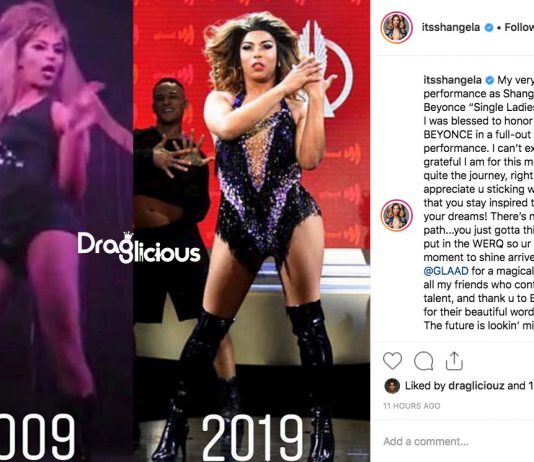Click the 2019 performance photo
This screenshot has height=462, width=534.
pyautogui.click(x=252, y=231)
